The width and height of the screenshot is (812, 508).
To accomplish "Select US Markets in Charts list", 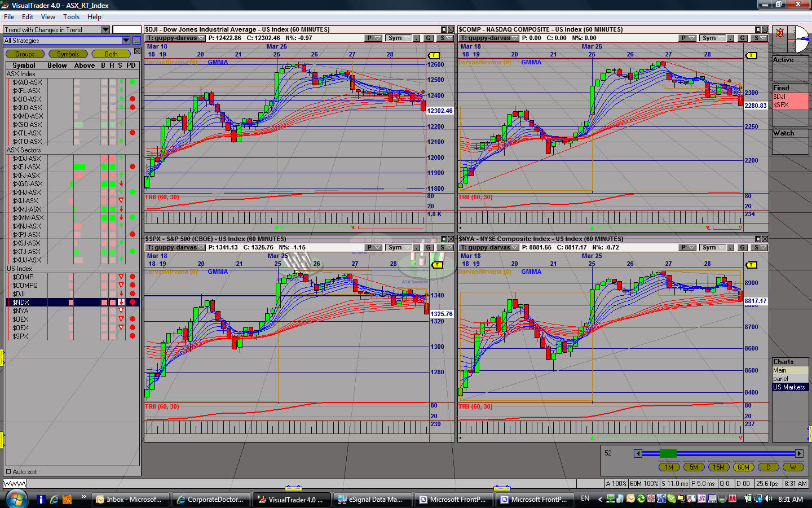I will coord(789,387).
